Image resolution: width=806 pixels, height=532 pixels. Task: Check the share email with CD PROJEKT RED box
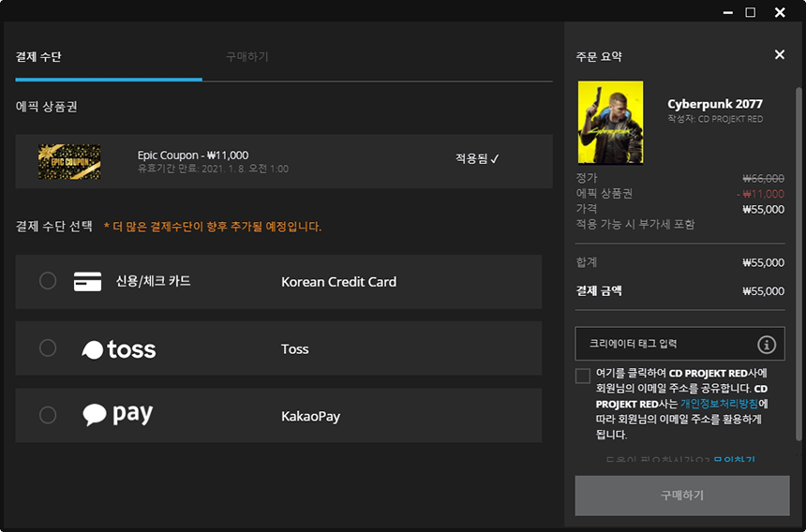[582, 376]
